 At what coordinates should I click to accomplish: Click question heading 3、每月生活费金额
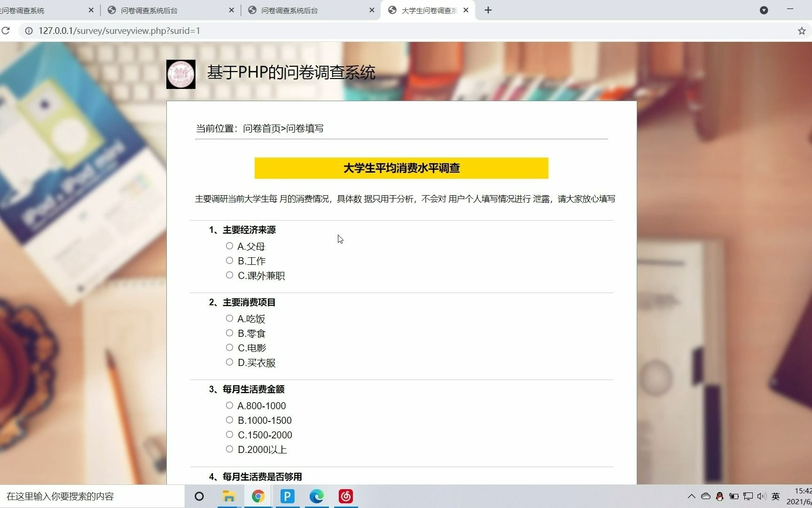point(247,389)
